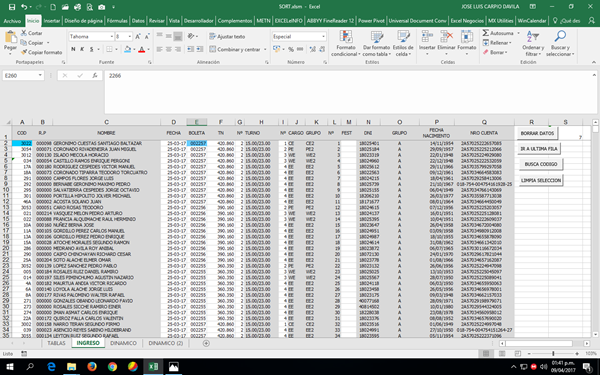Image resolution: width=600 pixels, height=375 pixels.
Task: Decrease font size with the smaller A icon
Action: tap(147, 36)
